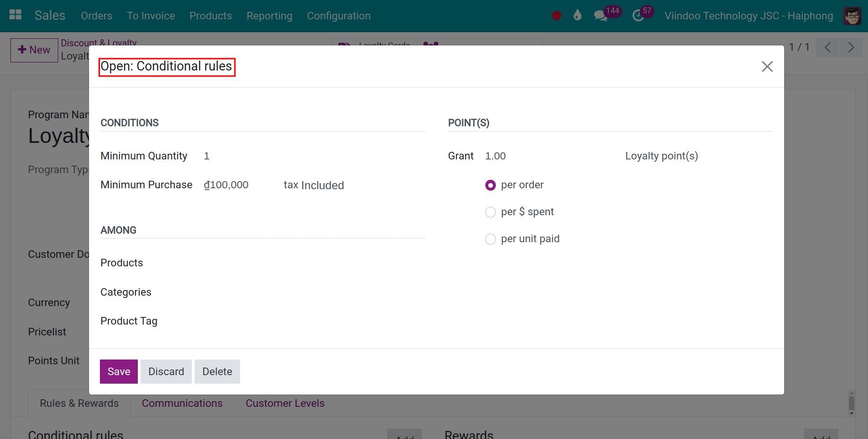868x439 pixels.
Task: Go to the previous record arrow
Action: (828, 47)
